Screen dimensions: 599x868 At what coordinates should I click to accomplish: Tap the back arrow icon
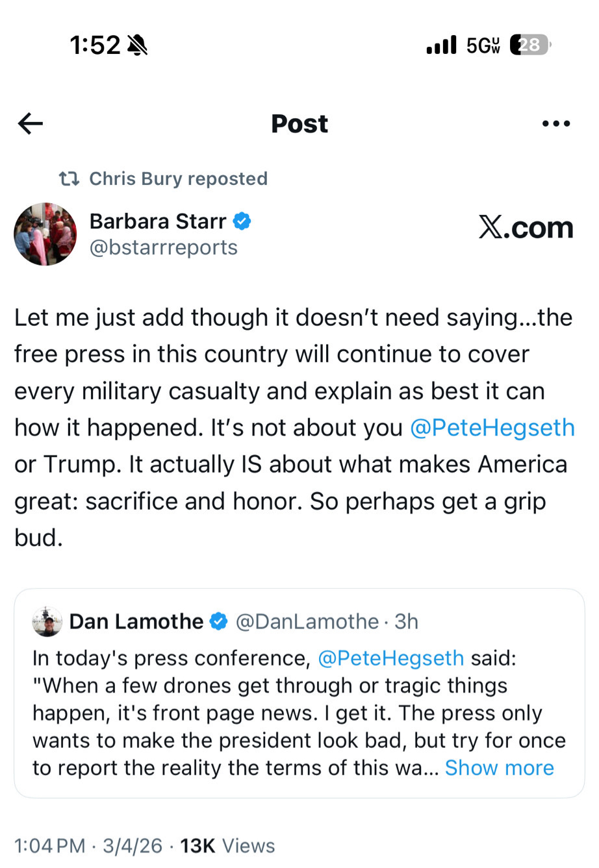pos(31,123)
